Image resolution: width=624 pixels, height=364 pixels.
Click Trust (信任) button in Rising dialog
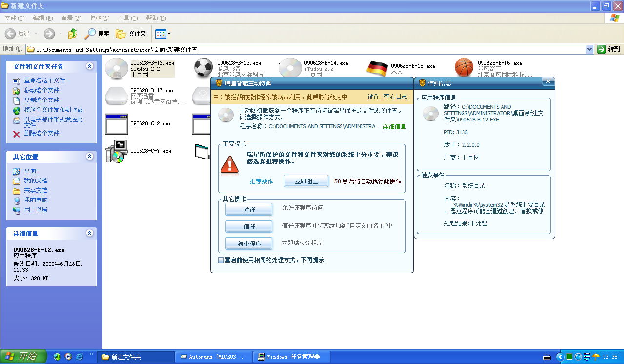pos(249,227)
